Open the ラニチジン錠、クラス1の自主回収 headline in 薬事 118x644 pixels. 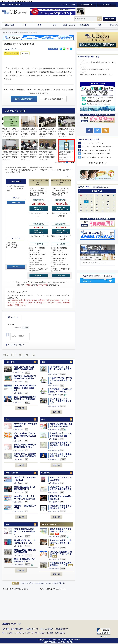pyautogui.click(x=25, y=425)
